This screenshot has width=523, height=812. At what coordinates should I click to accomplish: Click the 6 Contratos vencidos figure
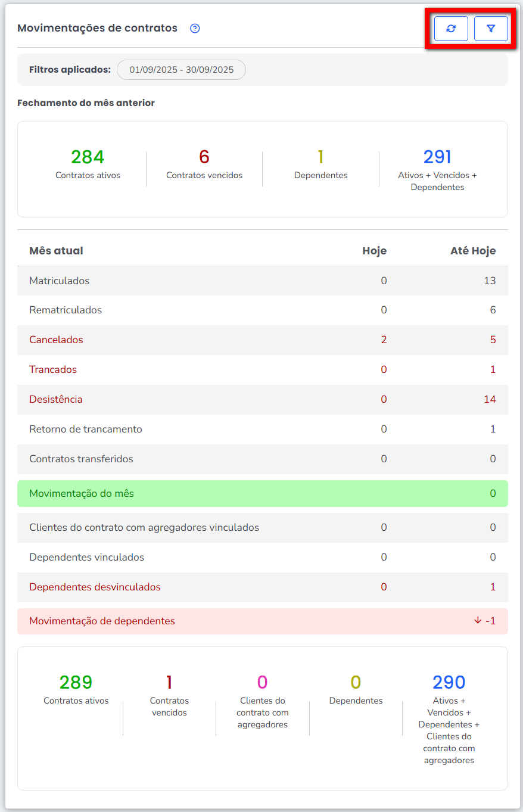pos(204,157)
